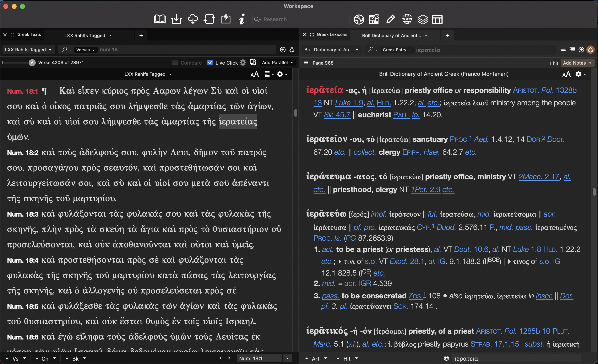The image size is (598, 364).
Task: Open the Greek Entry dropdown
Action: coord(397,50)
